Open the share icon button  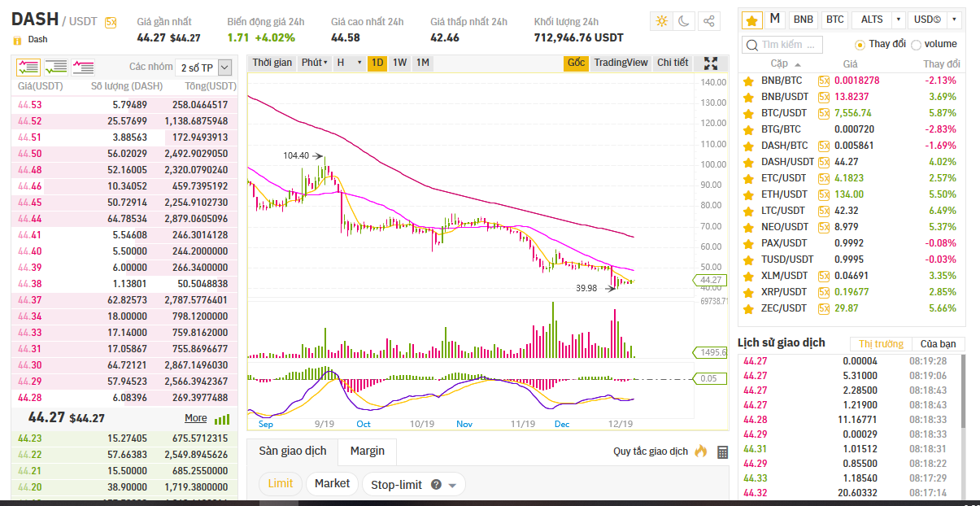tap(709, 21)
